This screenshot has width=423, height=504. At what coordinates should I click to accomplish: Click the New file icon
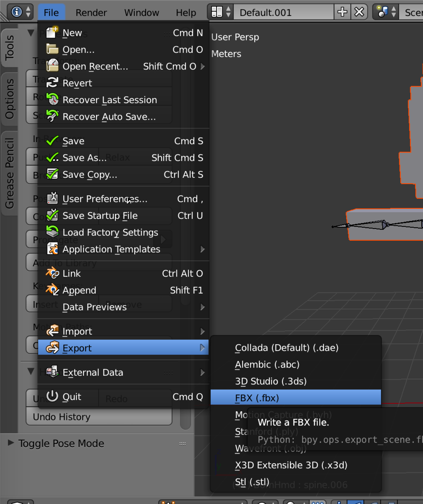[x=52, y=32]
